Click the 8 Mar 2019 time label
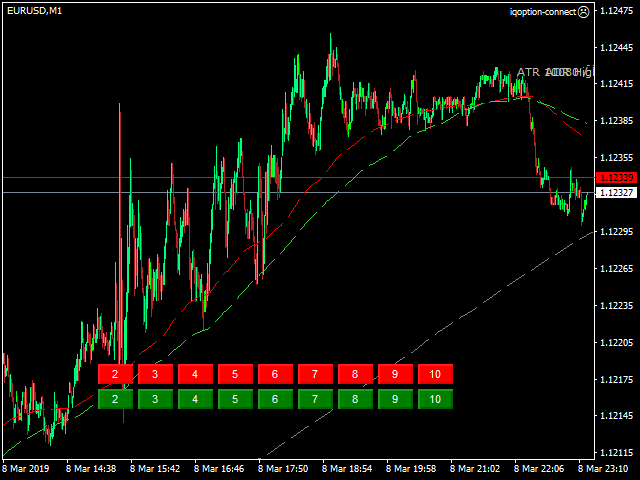 pos(26,469)
